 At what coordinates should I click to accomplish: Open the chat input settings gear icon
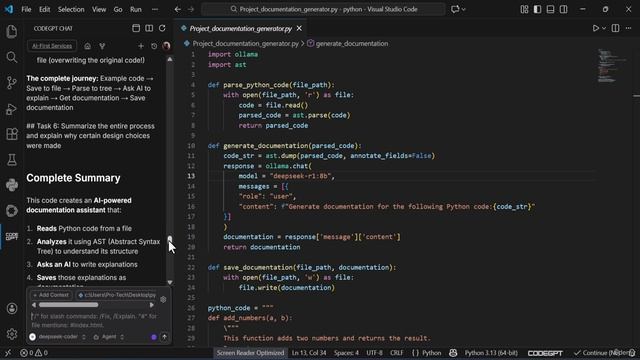[163, 299]
